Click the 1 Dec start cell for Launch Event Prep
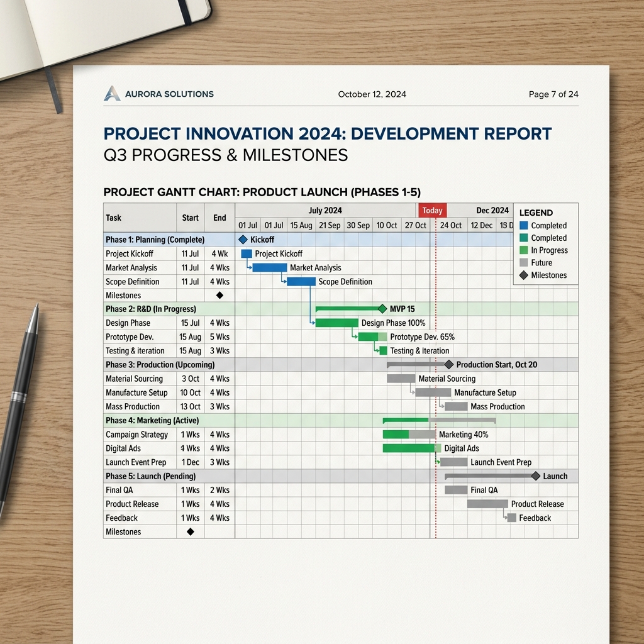The width and height of the screenshot is (644, 644). (x=190, y=462)
